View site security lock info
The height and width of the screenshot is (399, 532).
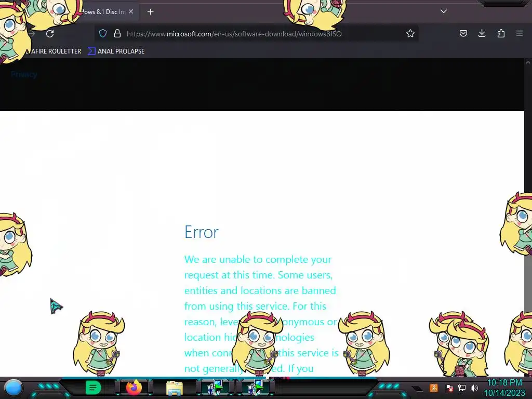click(x=117, y=33)
